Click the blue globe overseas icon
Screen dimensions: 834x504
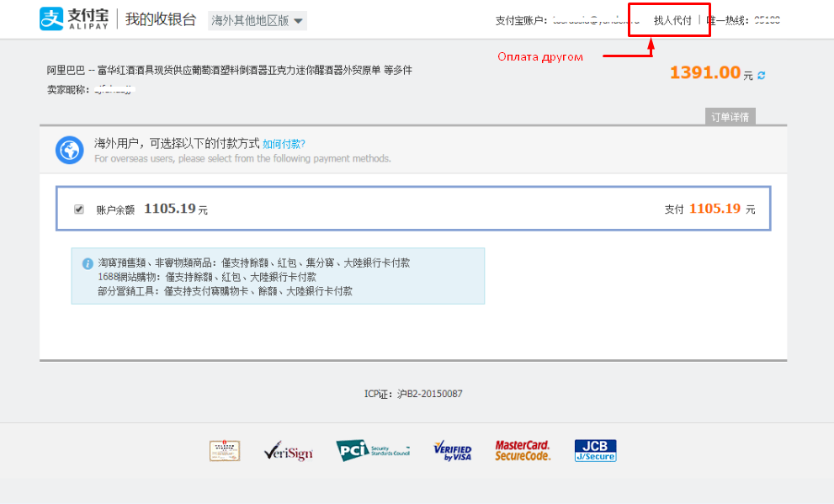70,150
